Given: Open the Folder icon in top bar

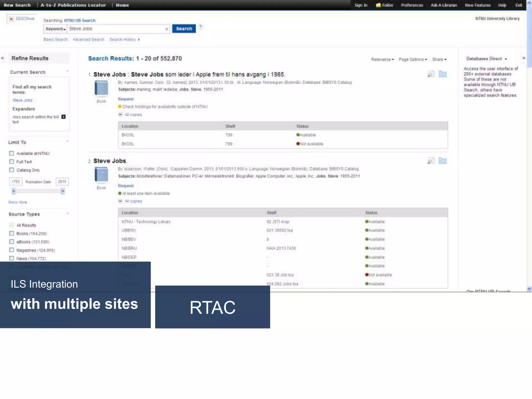Looking at the screenshot, I should tap(384, 5).
